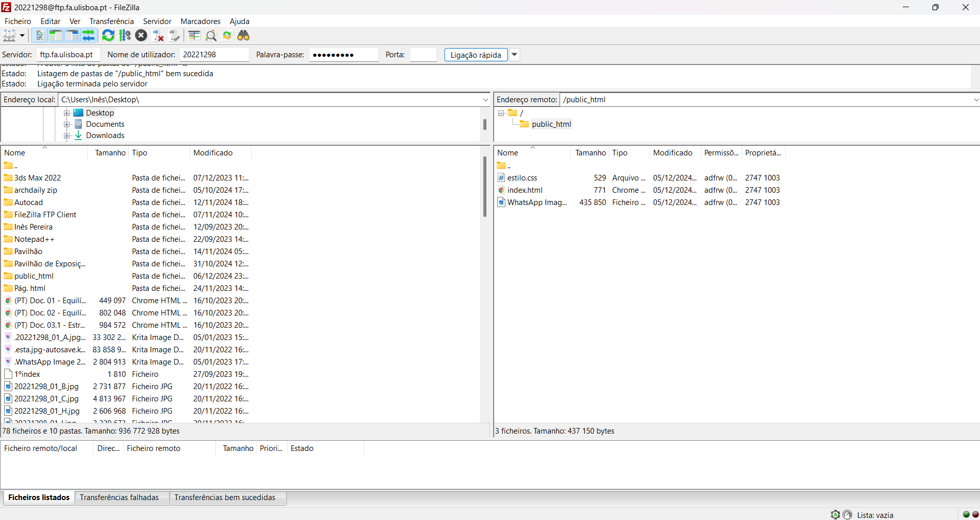Open the quick connect history dropdown
Screen dimensions: 980x520
coord(515,55)
